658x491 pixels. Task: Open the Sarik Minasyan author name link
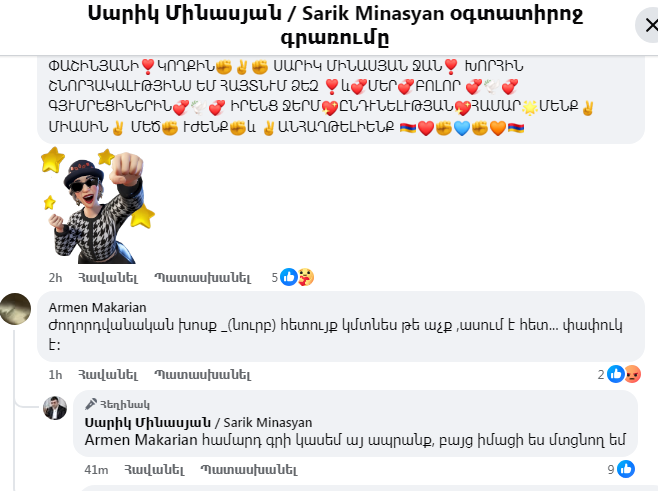(198, 423)
